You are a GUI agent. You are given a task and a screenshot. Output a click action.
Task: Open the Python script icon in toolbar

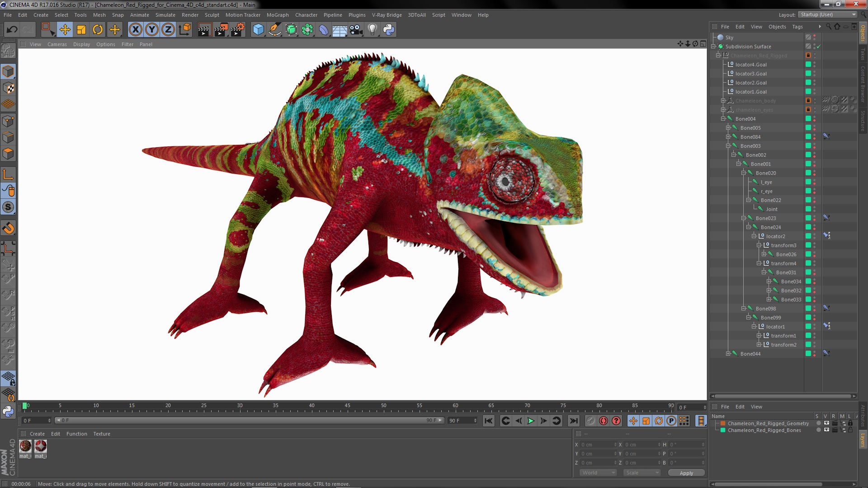389,30
